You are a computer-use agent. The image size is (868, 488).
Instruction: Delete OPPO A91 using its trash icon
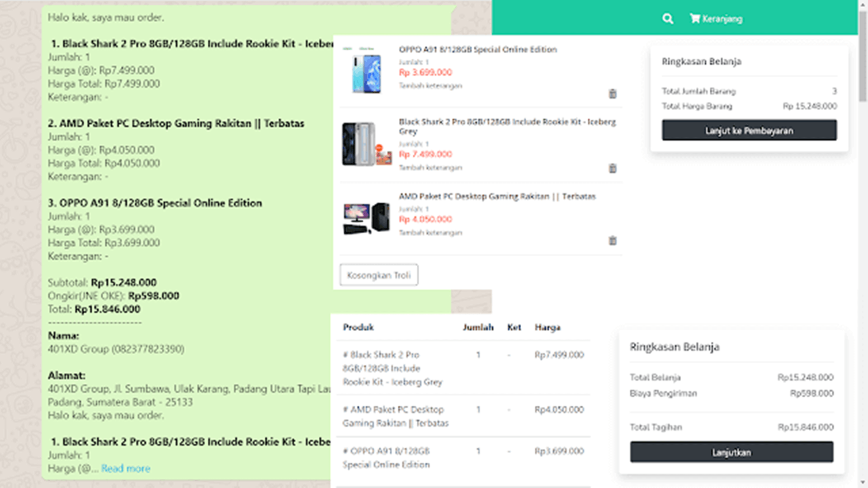click(x=613, y=94)
